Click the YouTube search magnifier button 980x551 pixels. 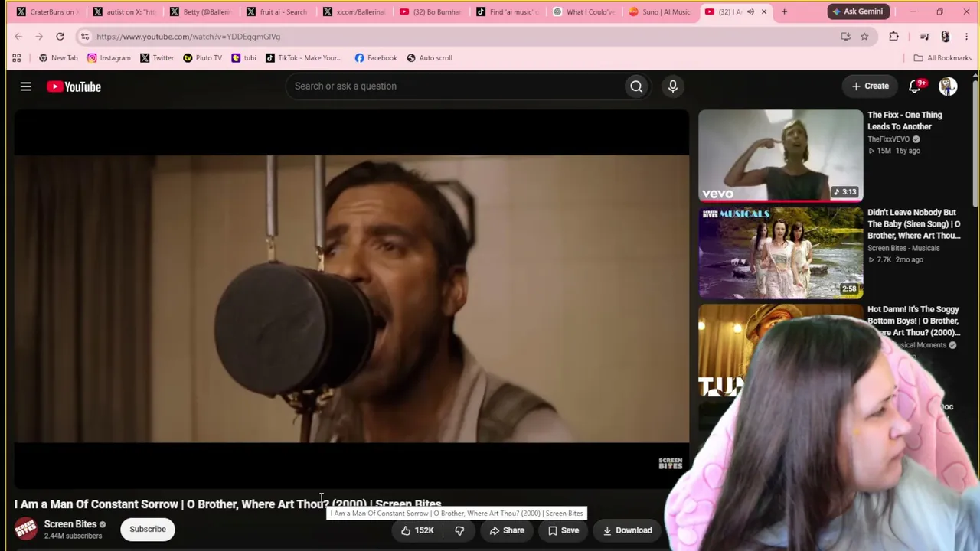[x=636, y=86]
